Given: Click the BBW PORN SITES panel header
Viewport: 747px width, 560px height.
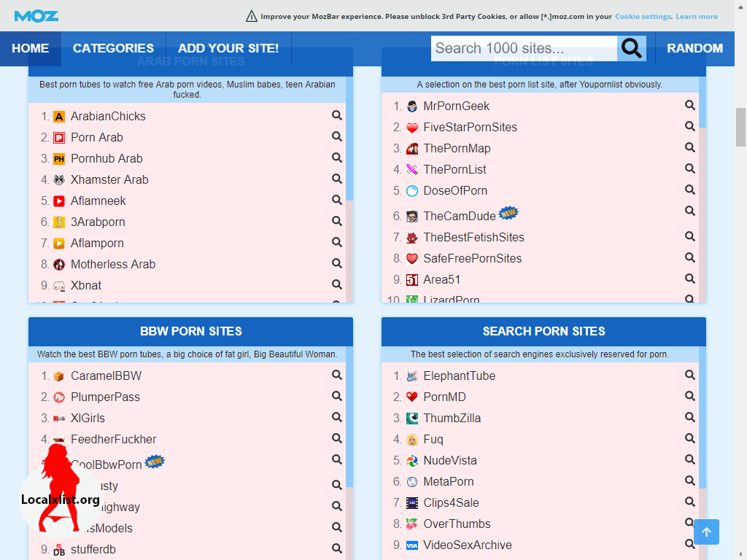Looking at the screenshot, I should (190, 332).
